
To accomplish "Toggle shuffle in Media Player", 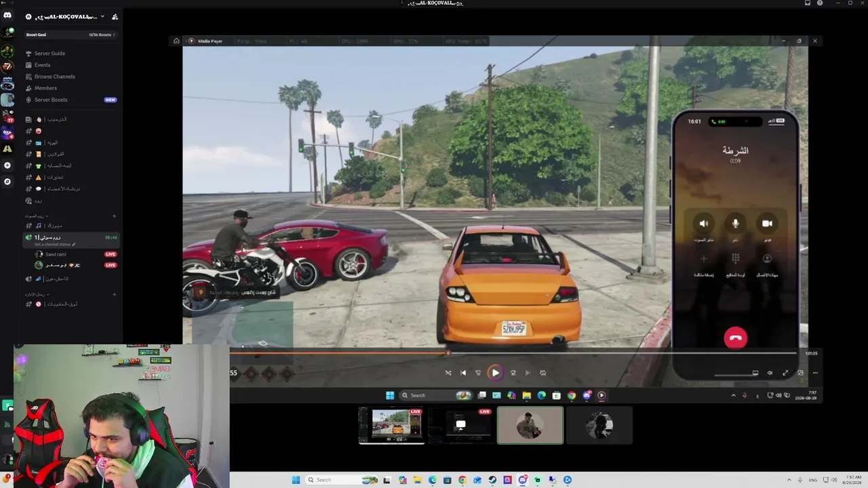I will click(x=448, y=373).
